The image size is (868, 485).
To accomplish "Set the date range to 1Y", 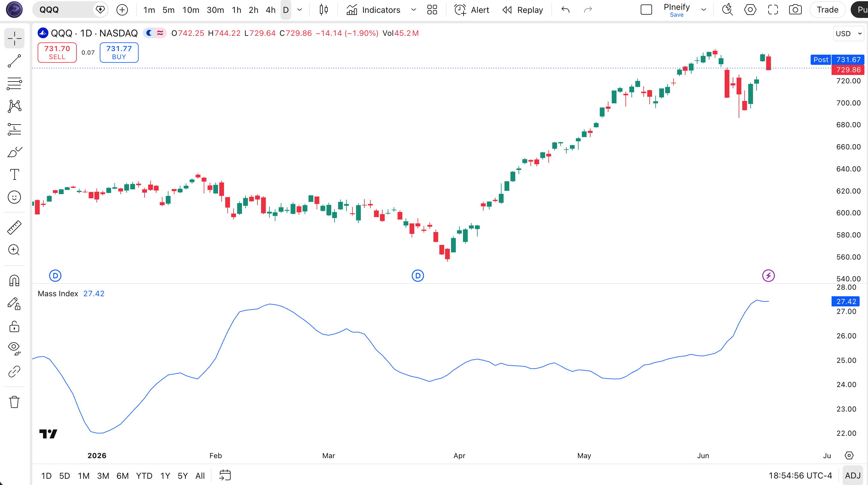I will pos(165,476).
